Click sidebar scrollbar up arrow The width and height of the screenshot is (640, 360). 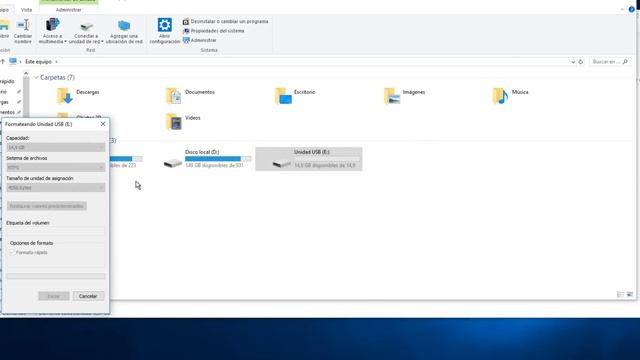(26, 74)
